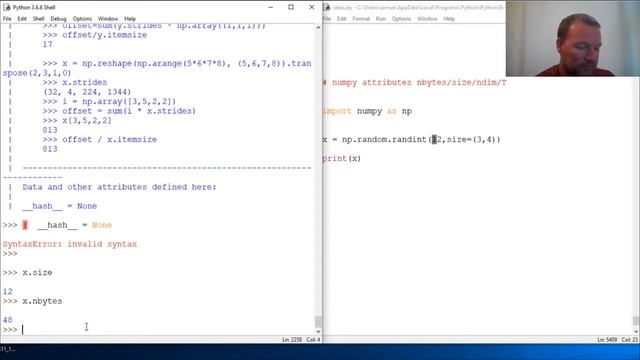Open the Debug menu in Python Shell

click(x=58, y=19)
